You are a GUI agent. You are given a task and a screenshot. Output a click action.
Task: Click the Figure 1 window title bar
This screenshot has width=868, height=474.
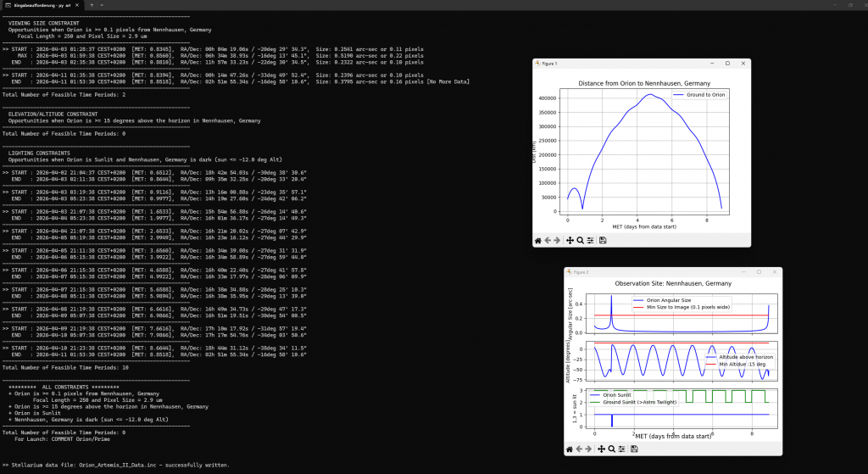(627, 63)
